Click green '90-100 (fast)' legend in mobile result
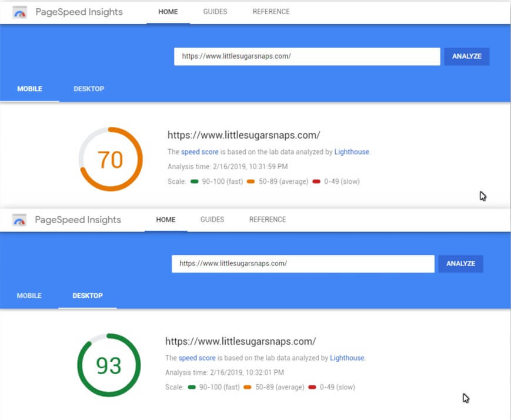 (217, 182)
